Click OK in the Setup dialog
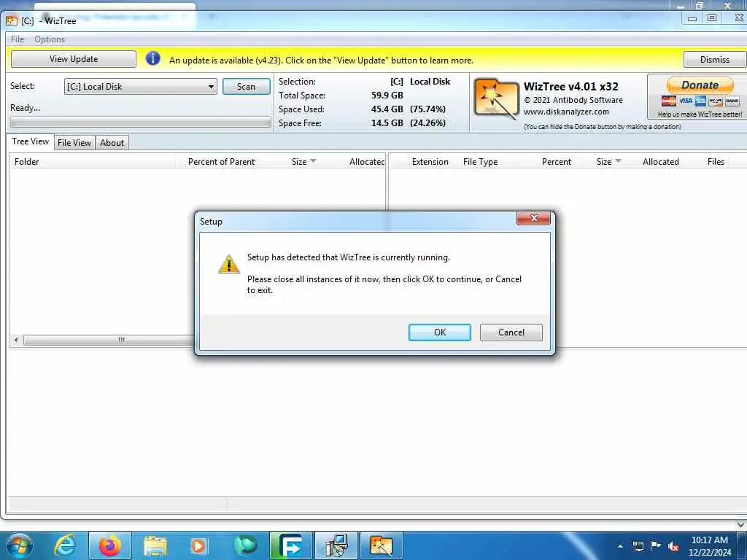 [x=439, y=332]
